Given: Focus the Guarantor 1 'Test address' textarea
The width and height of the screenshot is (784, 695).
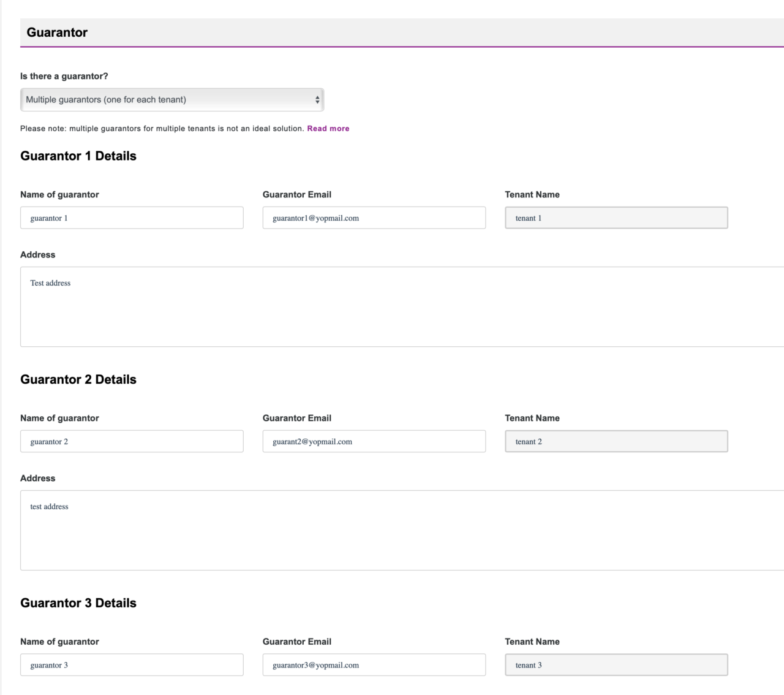Looking at the screenshot, I should (x=402, y=306).
